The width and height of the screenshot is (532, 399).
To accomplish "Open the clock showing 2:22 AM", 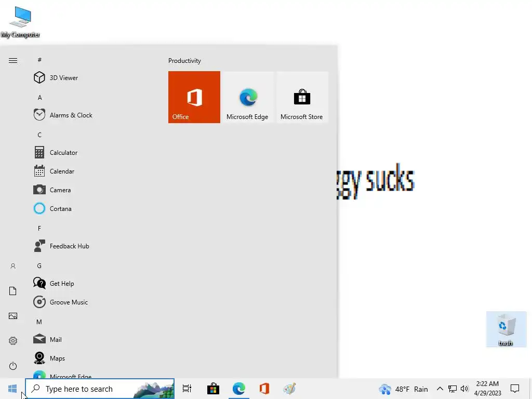I will [487, 389].
